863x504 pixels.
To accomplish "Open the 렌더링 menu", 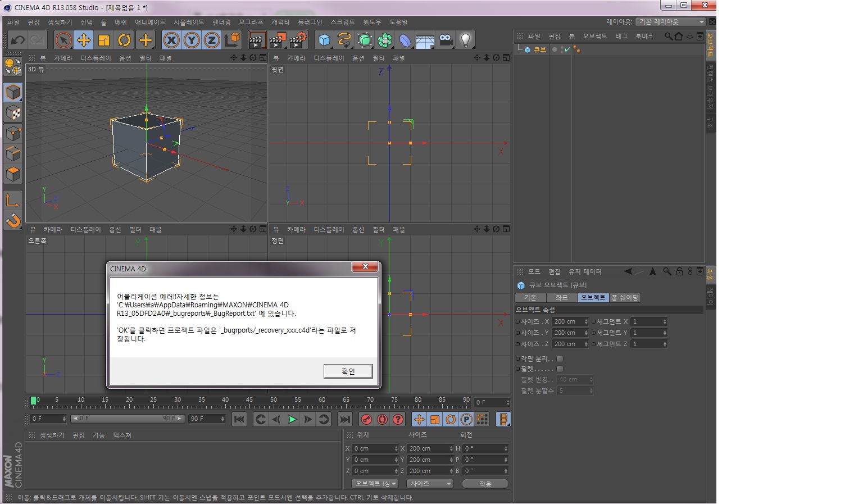I will [221, 22].
